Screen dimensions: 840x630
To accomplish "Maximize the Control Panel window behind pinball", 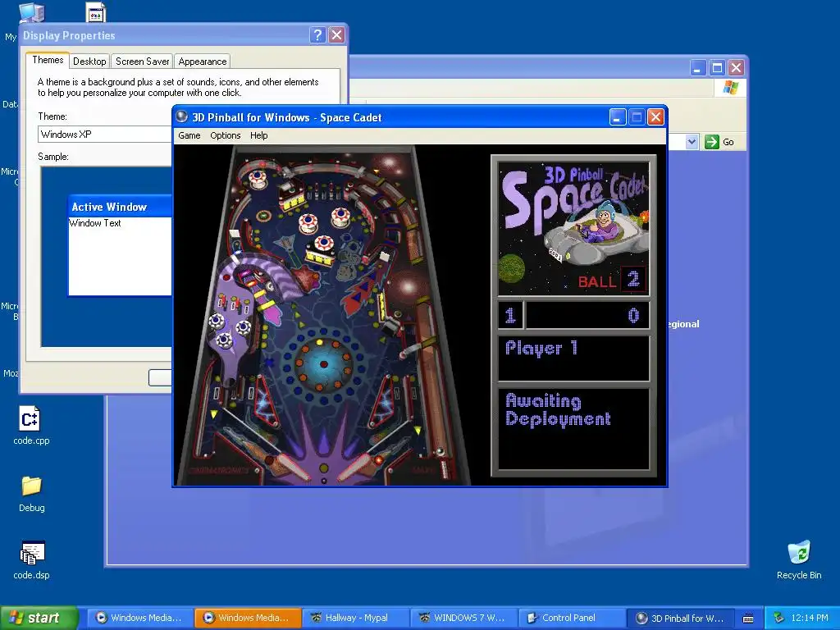I will [x=717, y=67].
